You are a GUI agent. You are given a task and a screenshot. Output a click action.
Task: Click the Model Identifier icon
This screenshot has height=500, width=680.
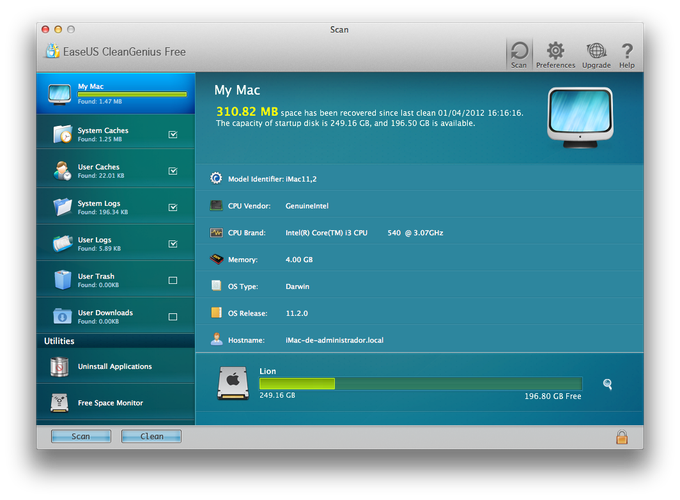tap(216, 178)
